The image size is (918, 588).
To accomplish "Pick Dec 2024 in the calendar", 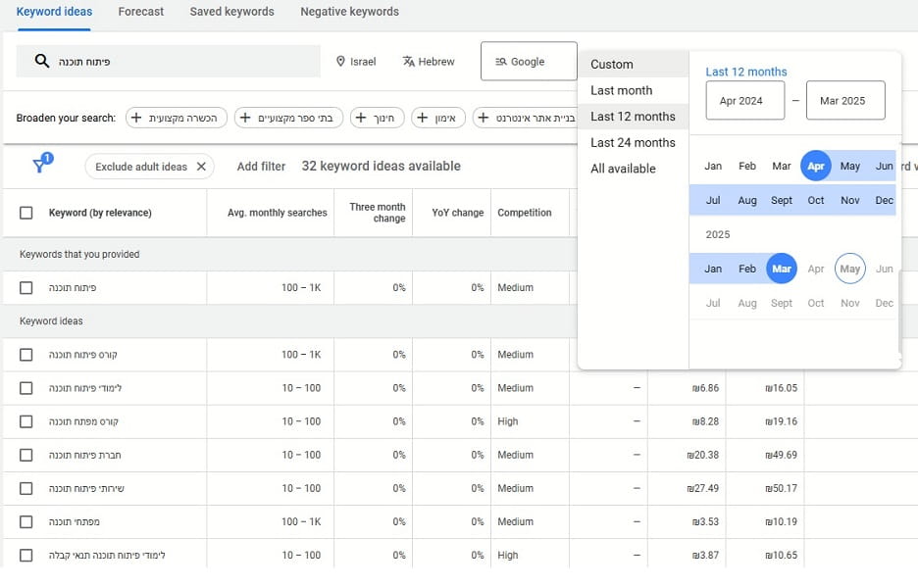I will [x=884, y=200].
